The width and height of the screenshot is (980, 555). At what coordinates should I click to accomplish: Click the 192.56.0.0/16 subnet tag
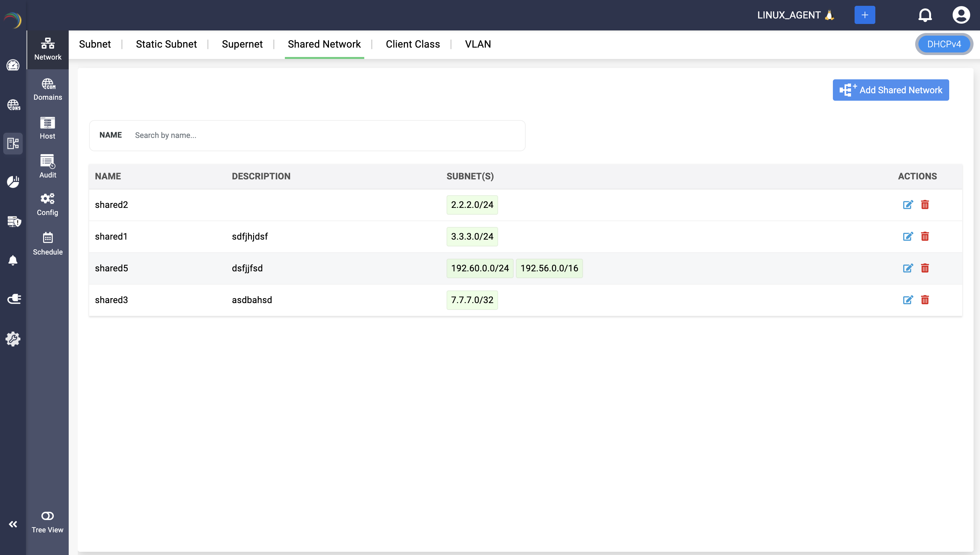pyautogui.click(x=549, y=268)
